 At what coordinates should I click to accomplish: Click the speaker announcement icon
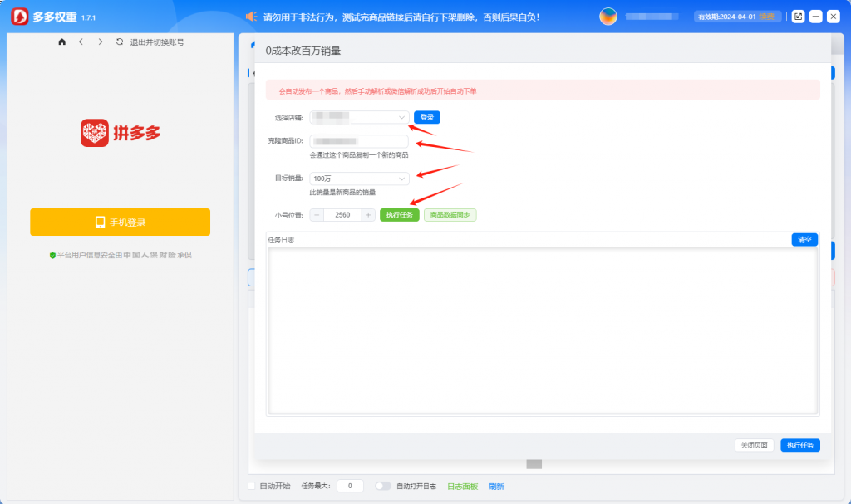pyautogui.click(x=251, y=17)
